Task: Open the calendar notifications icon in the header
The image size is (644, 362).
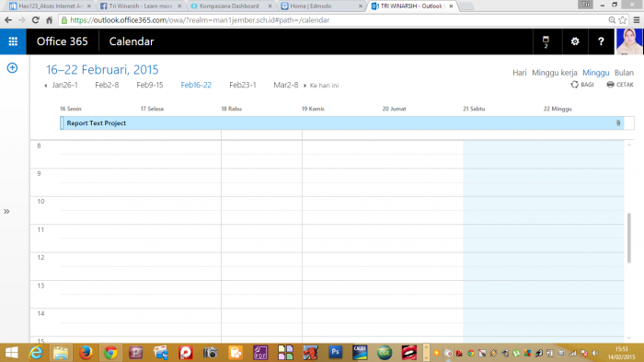Action: click(x=546, y=41)
